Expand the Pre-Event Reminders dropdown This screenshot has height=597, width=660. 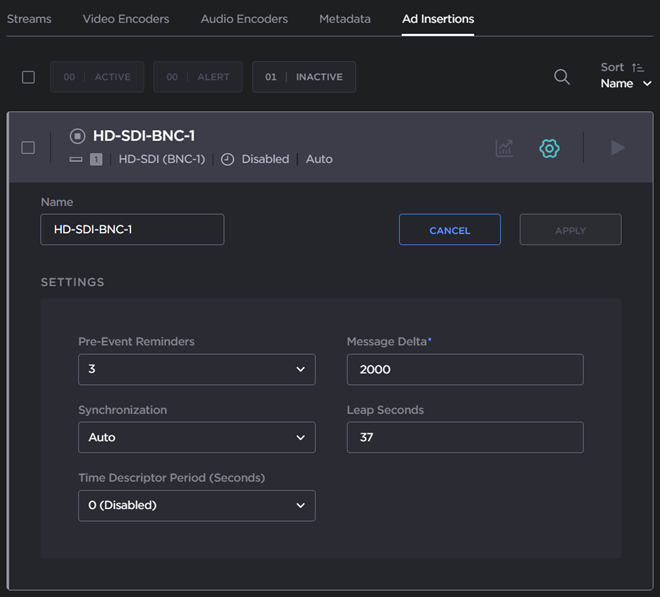(x=196, y=369)
